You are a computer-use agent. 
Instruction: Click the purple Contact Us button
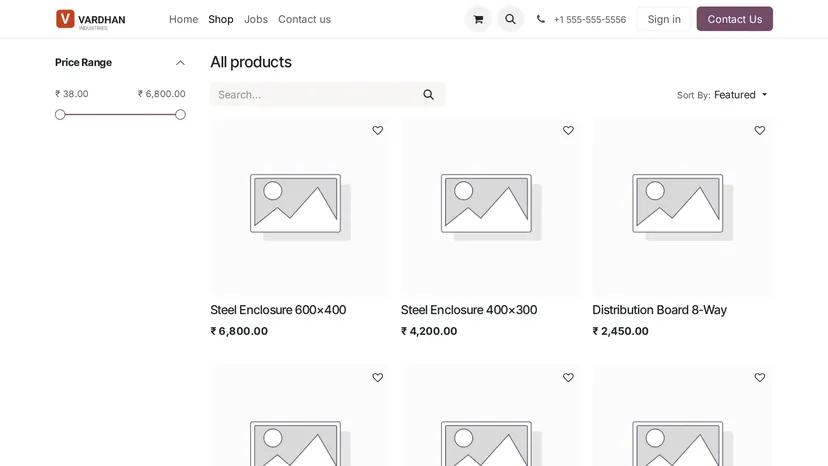coord(735,19)
